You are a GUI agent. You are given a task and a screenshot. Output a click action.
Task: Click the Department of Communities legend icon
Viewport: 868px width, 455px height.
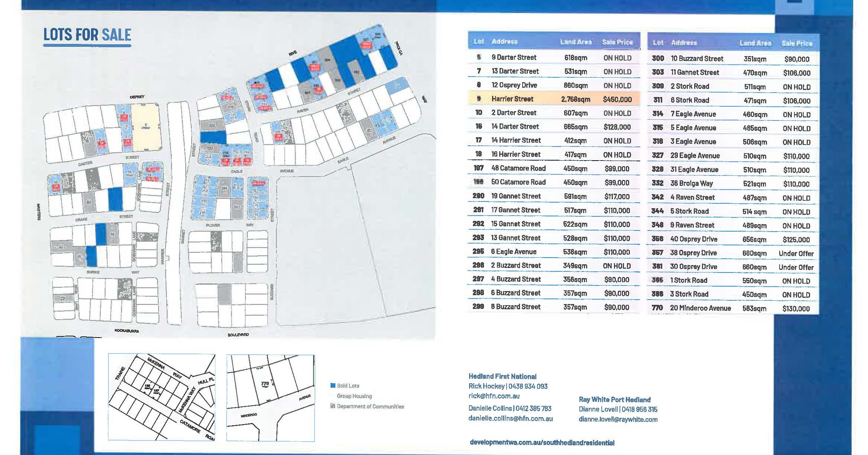coord(333,406)
